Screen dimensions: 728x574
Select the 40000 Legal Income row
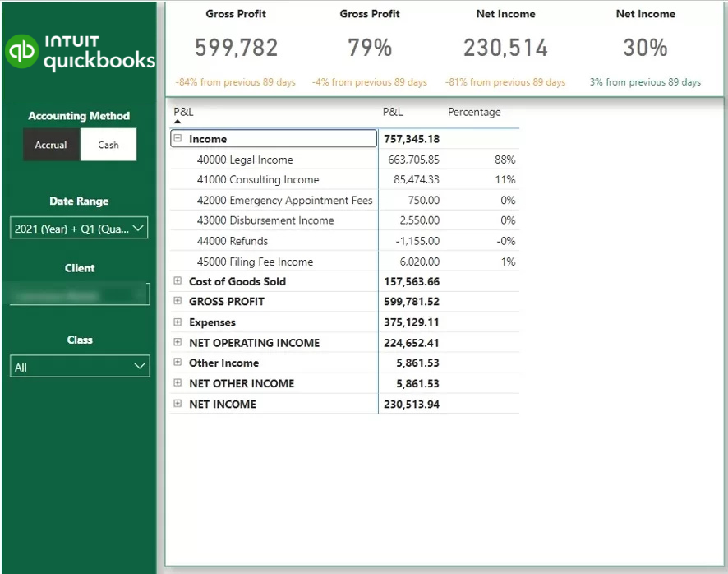coord(245,160)
